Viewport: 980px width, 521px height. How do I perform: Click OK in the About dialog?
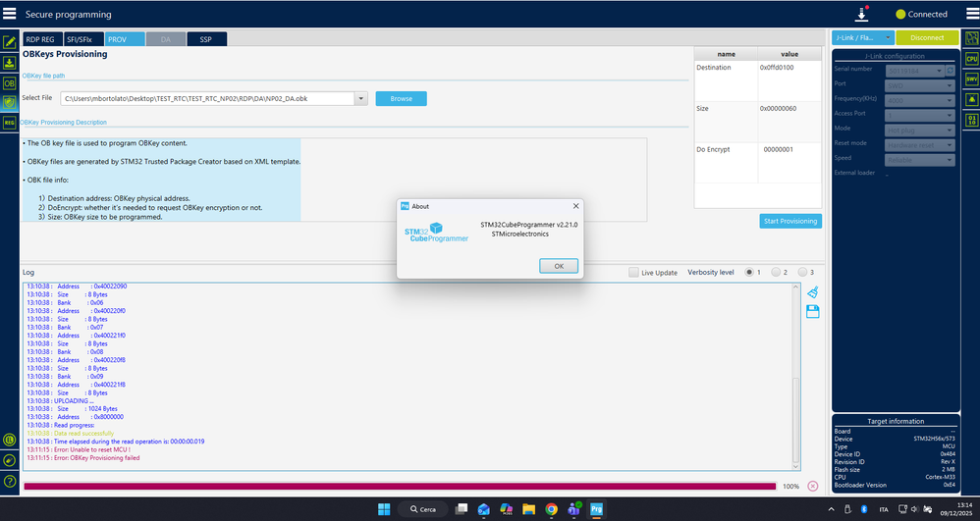click(x=559, y=266)
